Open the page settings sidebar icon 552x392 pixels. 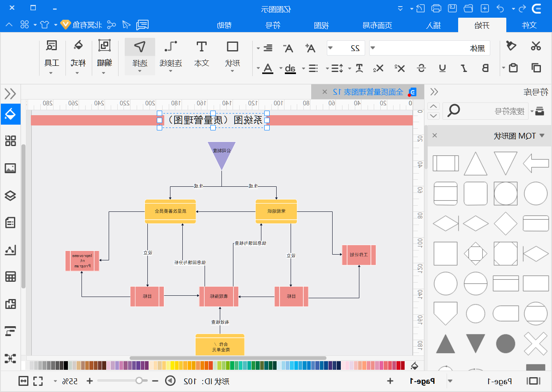tap(10, 223)
